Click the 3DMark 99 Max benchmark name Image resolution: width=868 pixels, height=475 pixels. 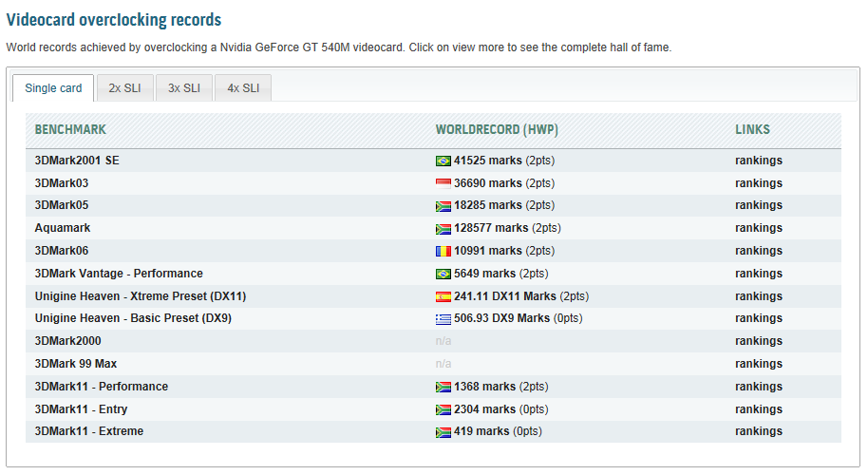76,363
